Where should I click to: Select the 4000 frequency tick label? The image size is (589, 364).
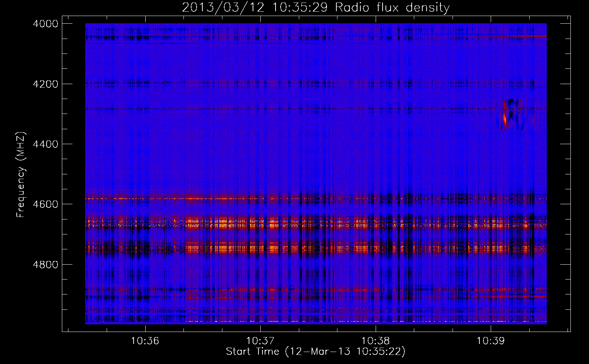pos(46,24)
